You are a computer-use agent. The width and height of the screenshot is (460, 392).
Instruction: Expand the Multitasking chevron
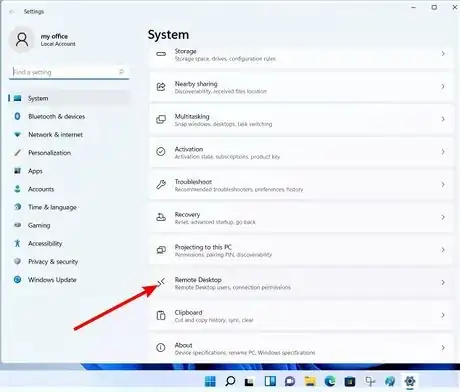tap(443, 119)
